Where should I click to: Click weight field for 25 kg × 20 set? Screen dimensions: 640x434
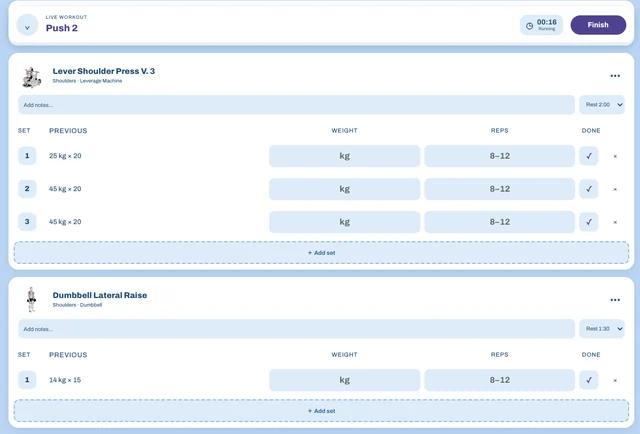[344, 156]
